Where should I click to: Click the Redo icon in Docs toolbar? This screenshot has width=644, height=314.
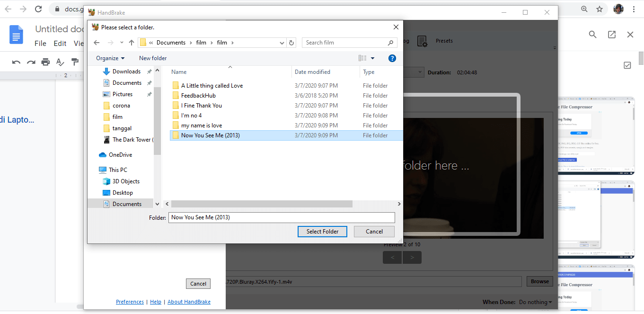point(31,62)
